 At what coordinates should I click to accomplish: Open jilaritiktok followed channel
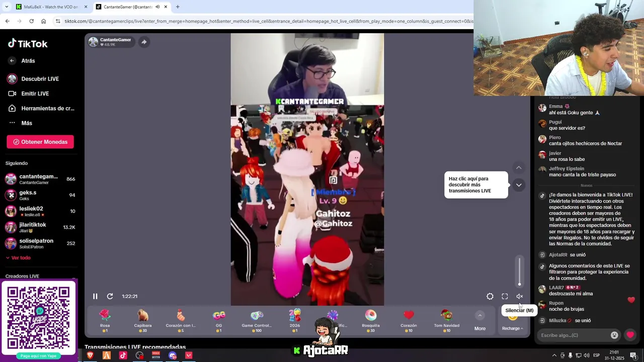click(40, 227)
